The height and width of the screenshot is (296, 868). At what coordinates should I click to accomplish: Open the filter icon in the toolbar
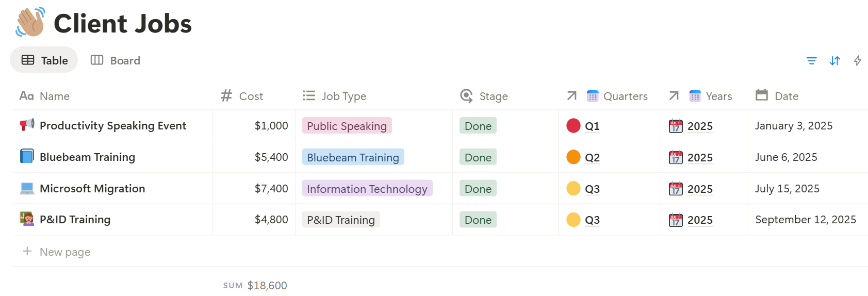tap(811, 61)
